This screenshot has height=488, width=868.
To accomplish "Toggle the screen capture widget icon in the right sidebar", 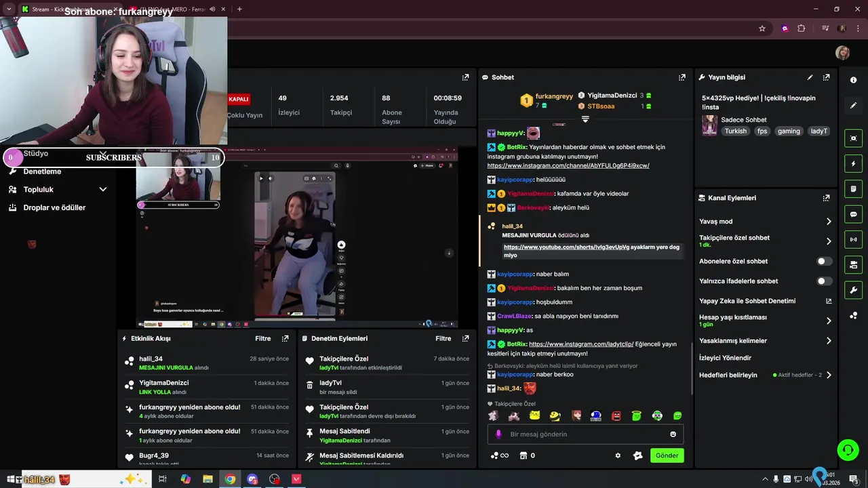I will [x=853, y=138].
